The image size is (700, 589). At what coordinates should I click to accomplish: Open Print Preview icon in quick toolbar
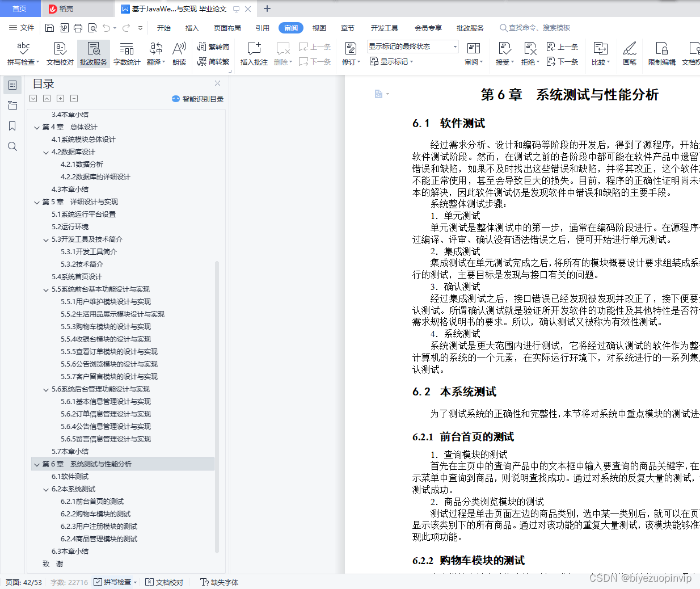pyautogui.click(x=92, y=28)
